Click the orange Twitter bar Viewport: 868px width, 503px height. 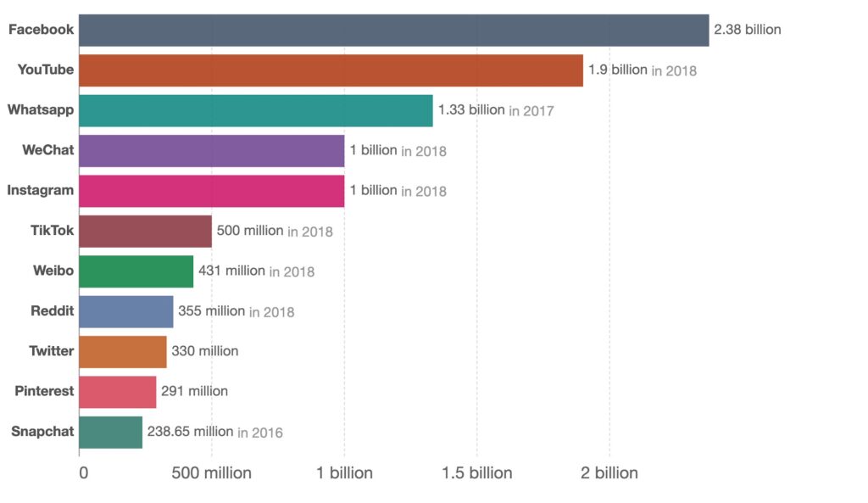[x=123, y=352]
